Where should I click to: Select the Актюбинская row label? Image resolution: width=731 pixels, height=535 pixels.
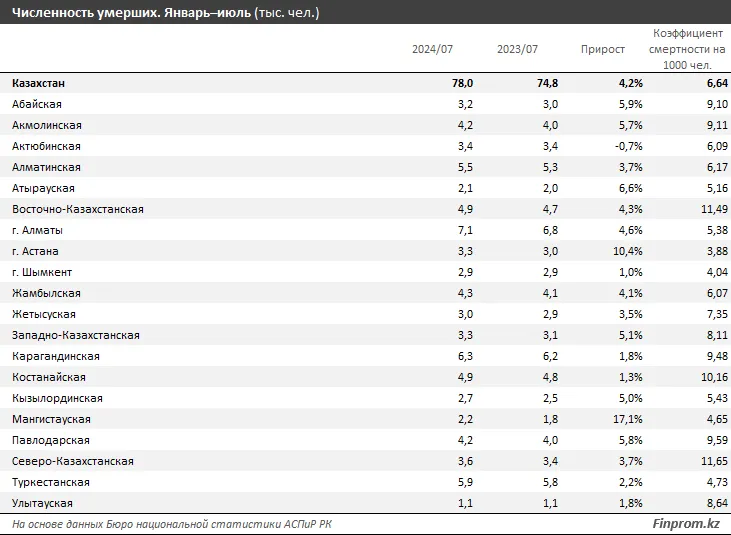(46, 146)
